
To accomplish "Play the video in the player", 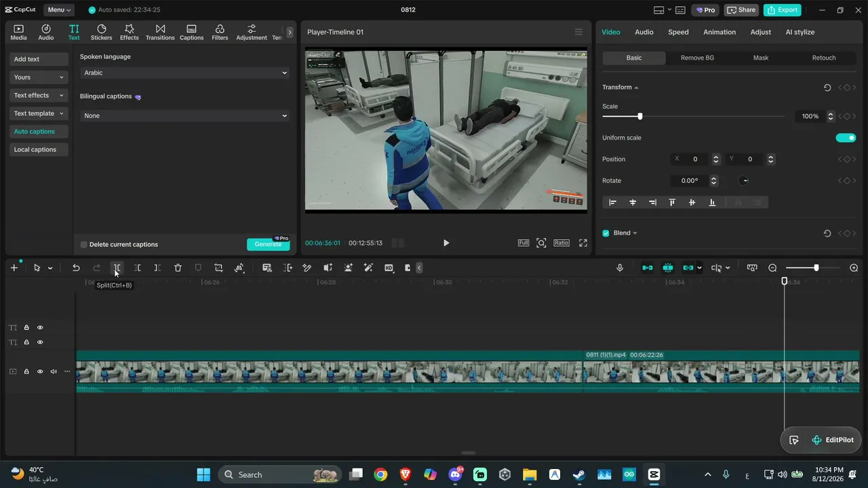I will point(446,243).
